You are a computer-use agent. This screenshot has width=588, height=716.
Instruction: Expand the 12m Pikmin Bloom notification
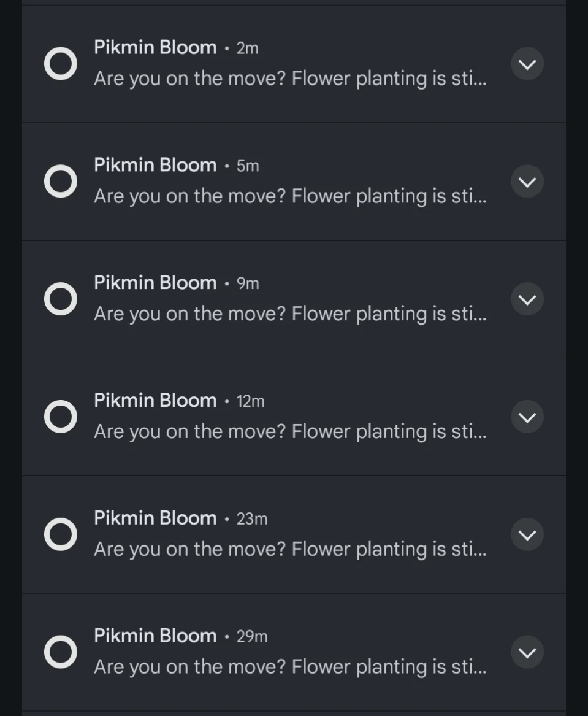pyautogui.click(x=527, y=417)
